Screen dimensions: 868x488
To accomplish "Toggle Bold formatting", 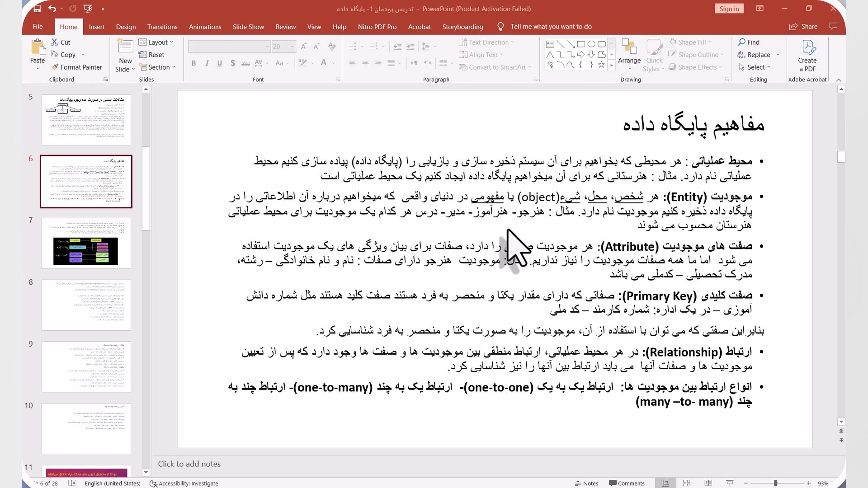I will point(193,63).
